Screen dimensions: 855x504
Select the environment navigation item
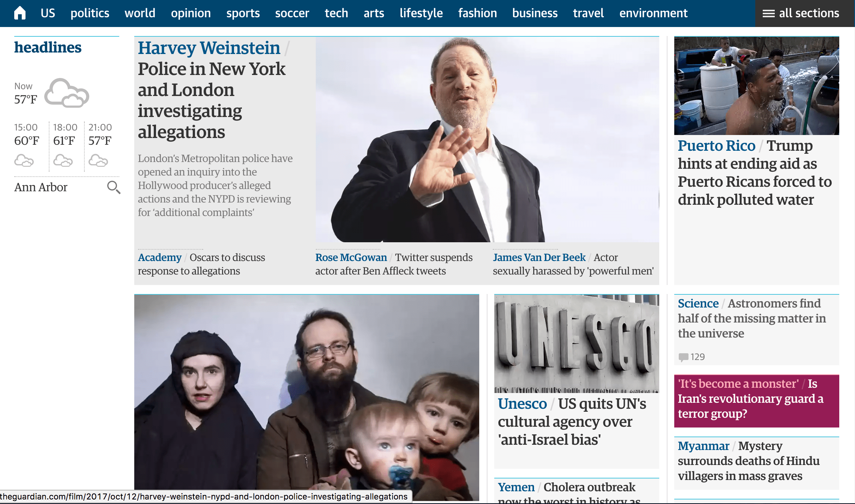click(653, 13)
